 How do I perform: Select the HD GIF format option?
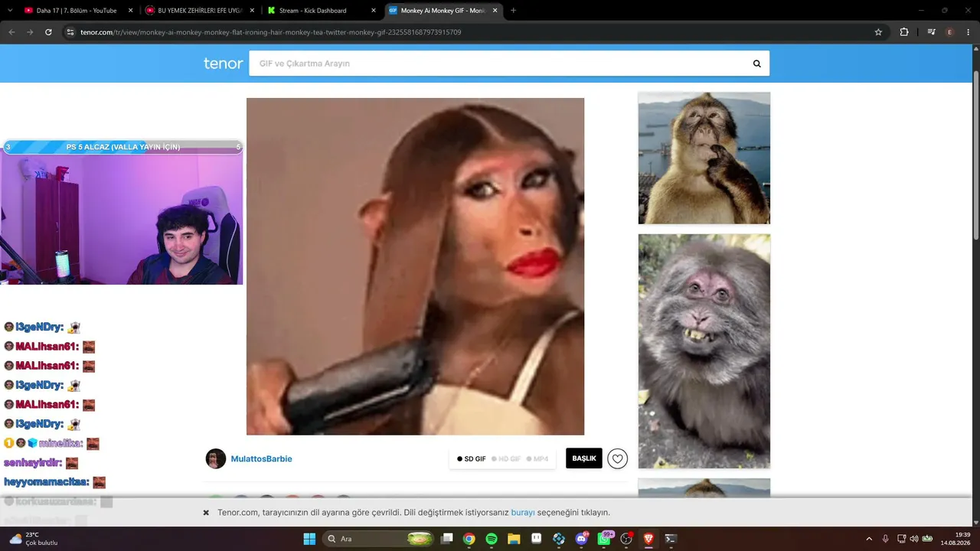[x=506, y=459]
